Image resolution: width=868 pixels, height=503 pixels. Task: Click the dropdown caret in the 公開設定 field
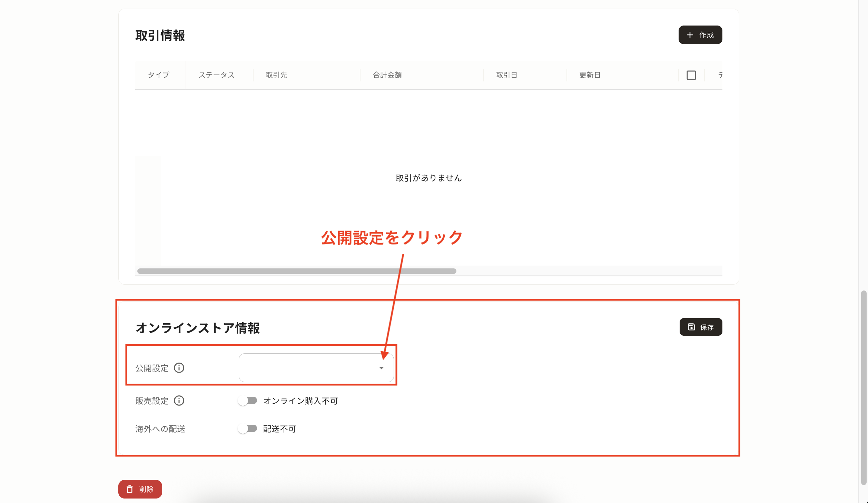pos(381,368)
